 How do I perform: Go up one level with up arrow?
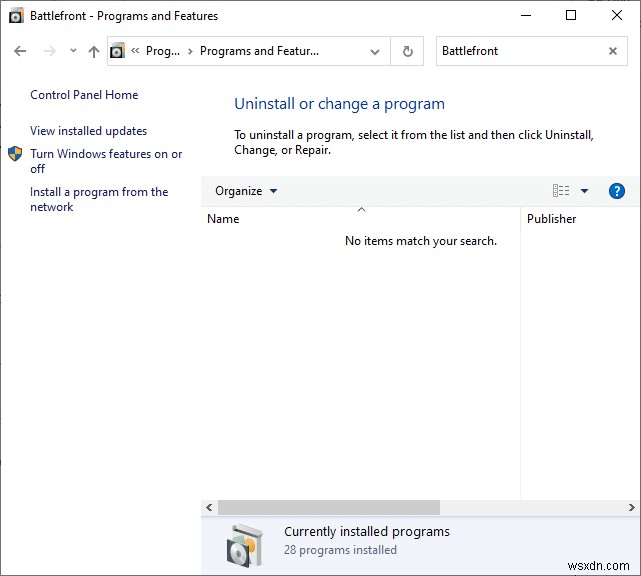click(x=94, y=51)
